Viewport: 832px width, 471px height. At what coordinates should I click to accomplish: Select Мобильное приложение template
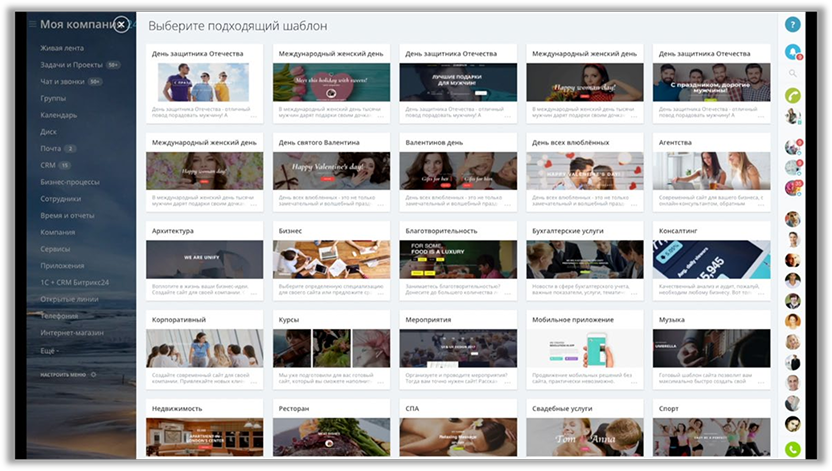pyautogui.click(x=585, y=350)
